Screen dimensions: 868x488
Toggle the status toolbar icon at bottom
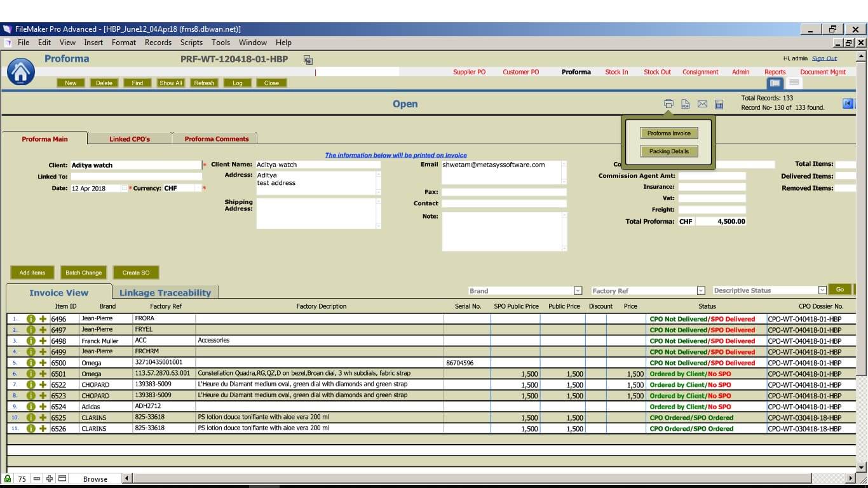[62, 478]
